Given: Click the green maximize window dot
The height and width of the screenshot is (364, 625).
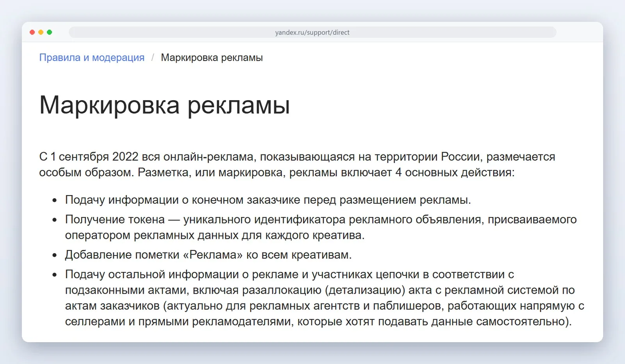Looking at the screenshot, I should coord(50,32).
